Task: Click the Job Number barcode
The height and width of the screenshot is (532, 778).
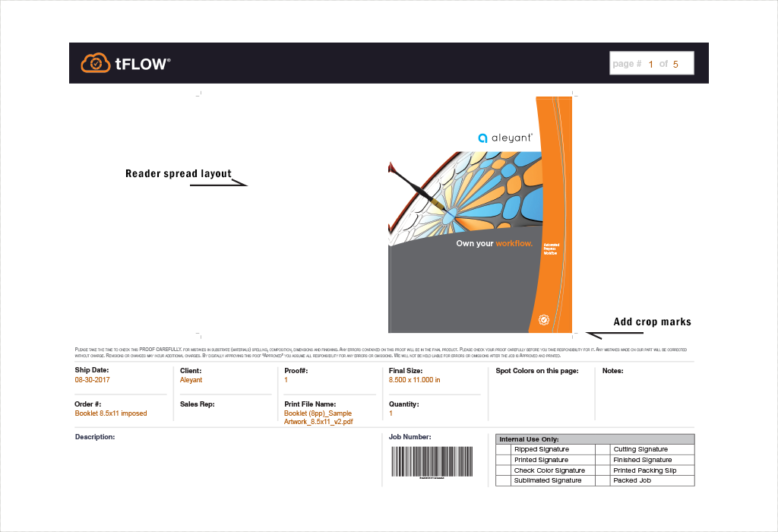Action: pyautogui.click(x=432, y=461)
